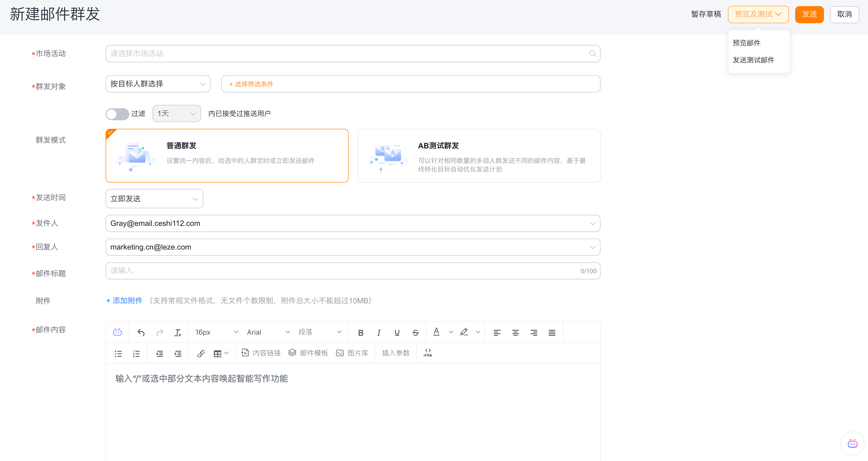
Task: Open the HTML source code editor
Action: tap(428, 352)
